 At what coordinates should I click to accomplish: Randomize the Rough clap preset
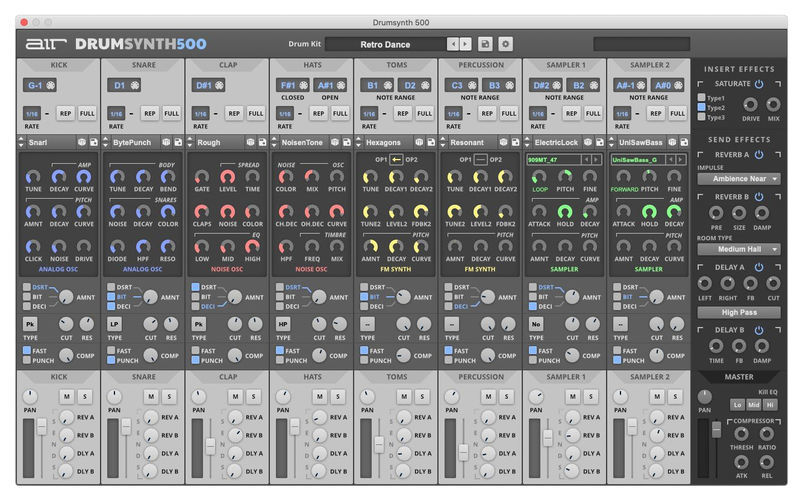click(250, 142)
